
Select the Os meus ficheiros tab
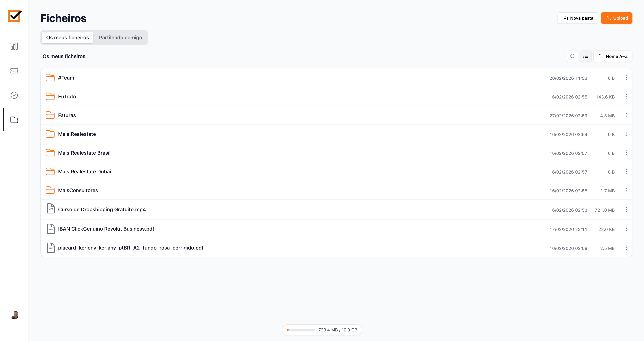point(68,38)
